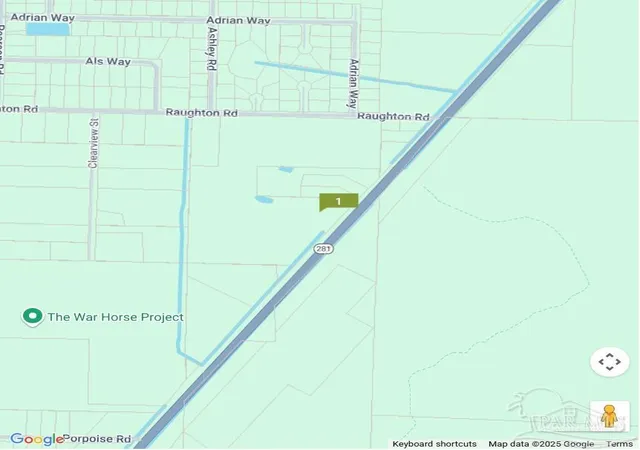Open the Terms link

coord(619,444)
